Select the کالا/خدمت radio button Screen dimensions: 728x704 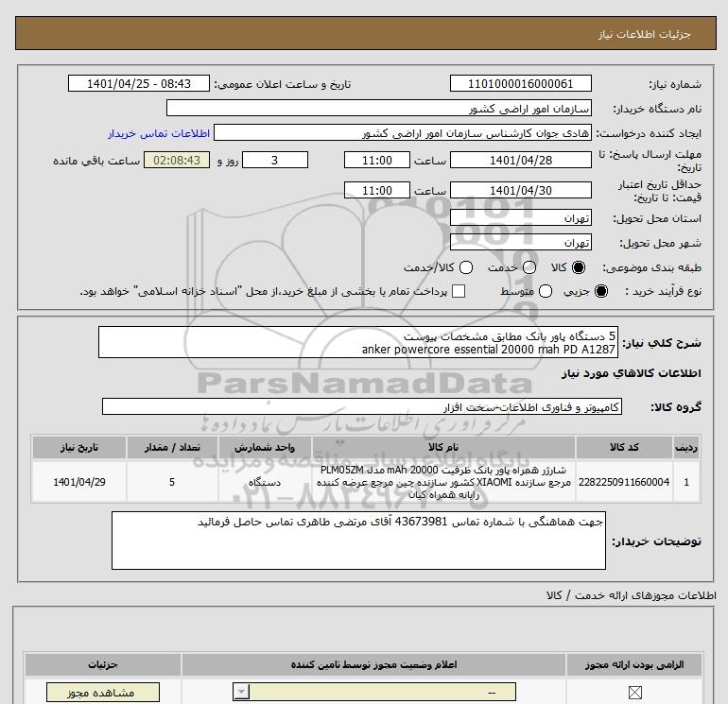click(466, 267)
